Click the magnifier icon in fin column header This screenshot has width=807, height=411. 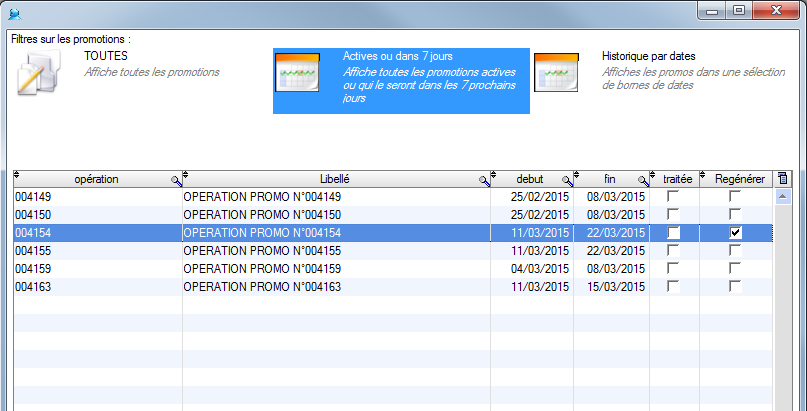[x=643, y=180]
